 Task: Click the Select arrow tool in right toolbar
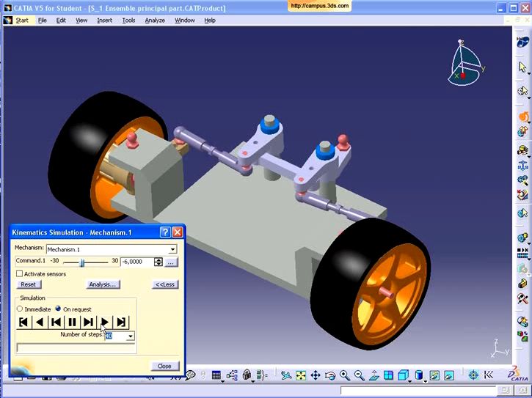click(522, 67)
